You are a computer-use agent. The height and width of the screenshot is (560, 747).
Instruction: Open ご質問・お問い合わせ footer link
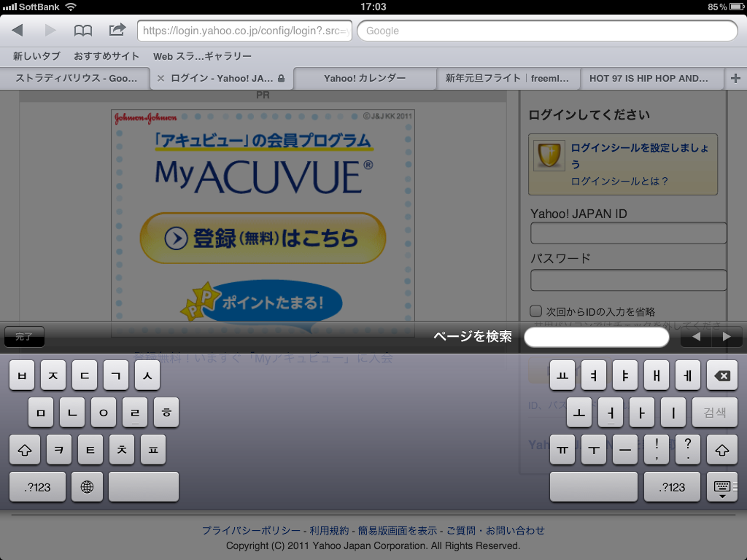(495, 531)
